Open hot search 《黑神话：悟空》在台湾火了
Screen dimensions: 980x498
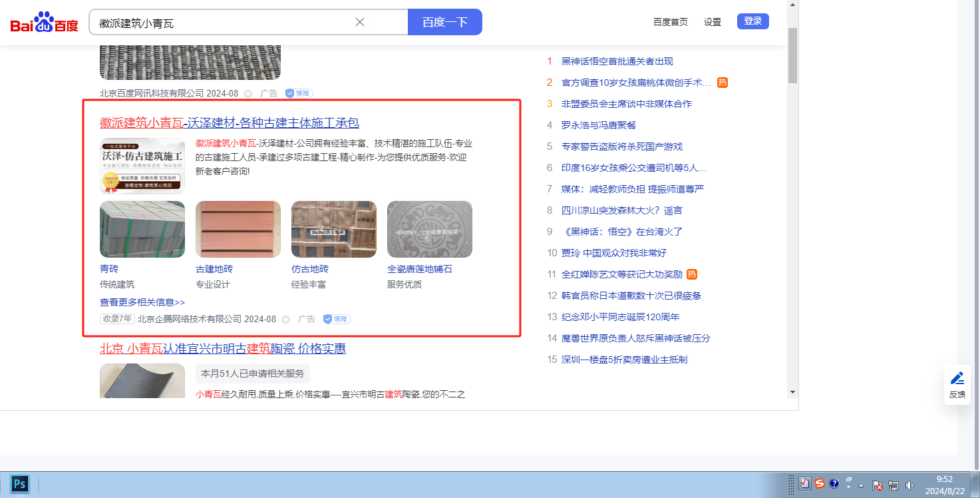click(x=622, y=232)
